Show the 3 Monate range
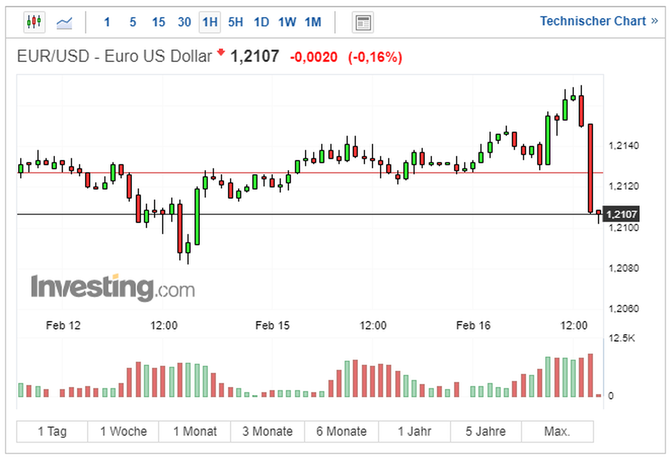This screenshot has height=460, width=670. tap(267, 431)
